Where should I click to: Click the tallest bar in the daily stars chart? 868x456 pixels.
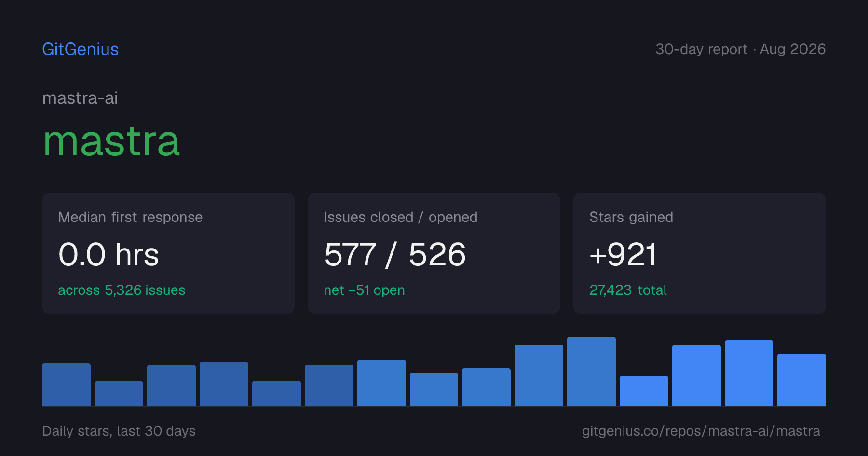tap(591, 372)
